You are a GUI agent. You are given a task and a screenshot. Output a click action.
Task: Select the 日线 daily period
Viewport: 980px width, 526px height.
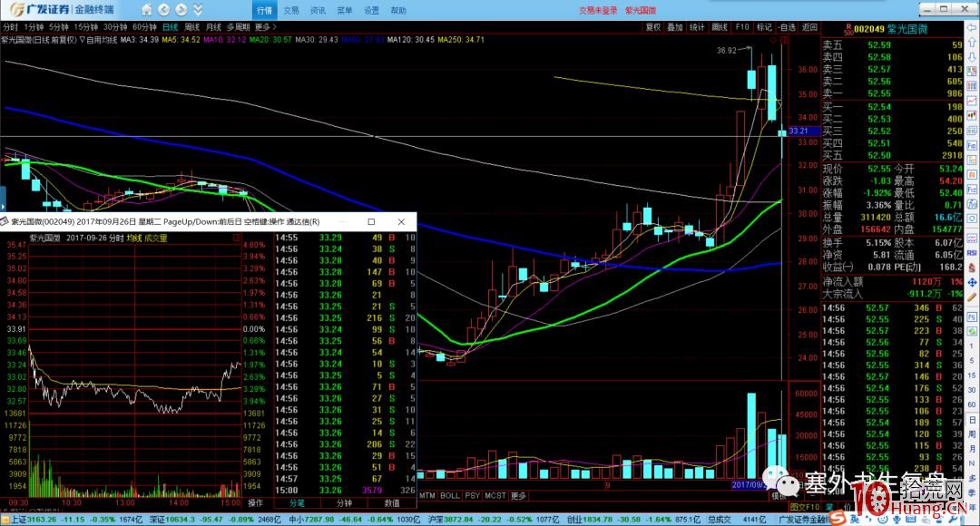170,27
